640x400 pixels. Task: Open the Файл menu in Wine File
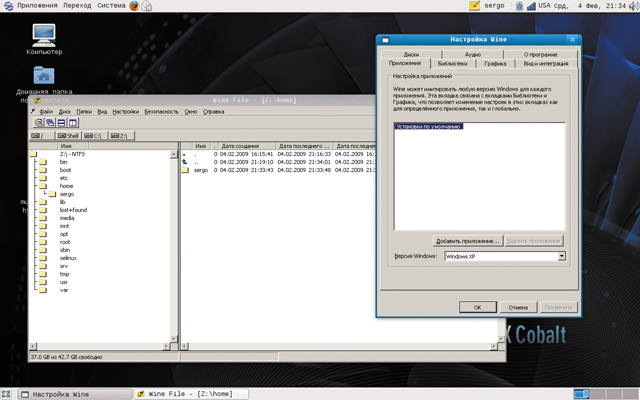click(46, 111)
